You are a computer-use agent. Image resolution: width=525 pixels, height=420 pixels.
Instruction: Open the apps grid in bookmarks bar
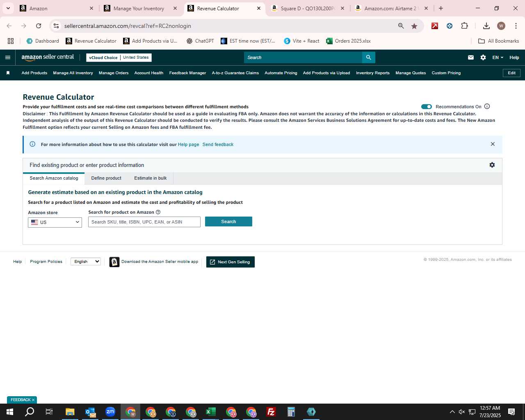[x=11, y=41]
